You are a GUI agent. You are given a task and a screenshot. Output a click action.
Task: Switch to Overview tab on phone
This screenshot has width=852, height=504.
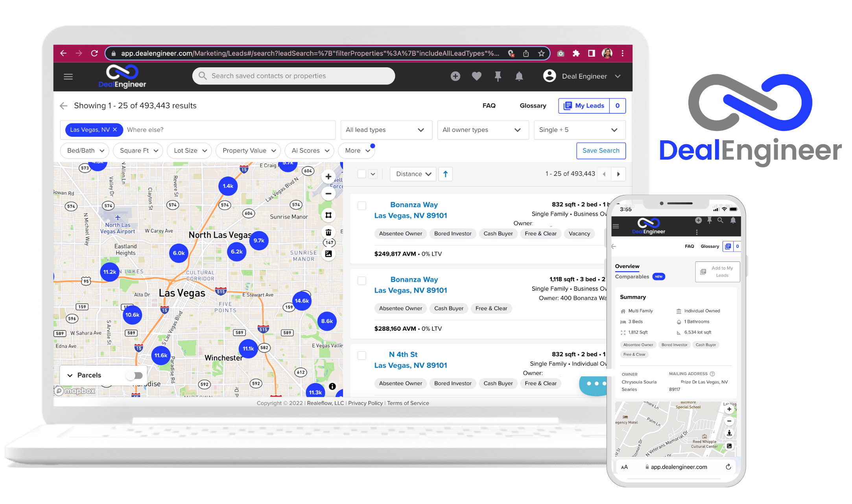(x=627, y=266)
